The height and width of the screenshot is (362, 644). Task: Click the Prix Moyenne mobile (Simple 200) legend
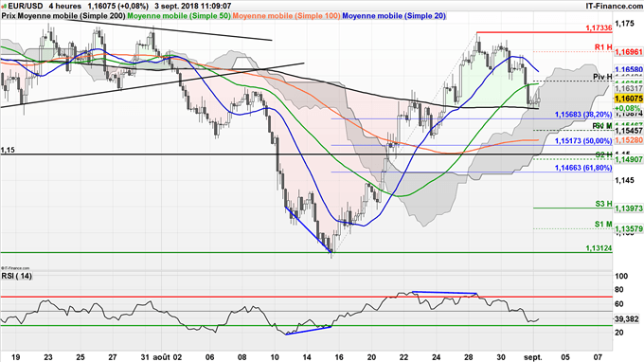[x=63, y=16]
